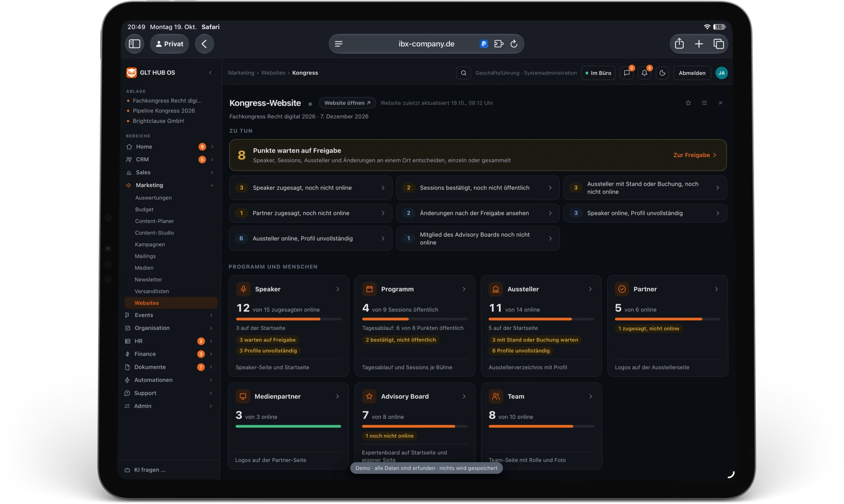Click Websites in the breadcrumb
The width and height of the screenshot is (844, 504).
273,73
